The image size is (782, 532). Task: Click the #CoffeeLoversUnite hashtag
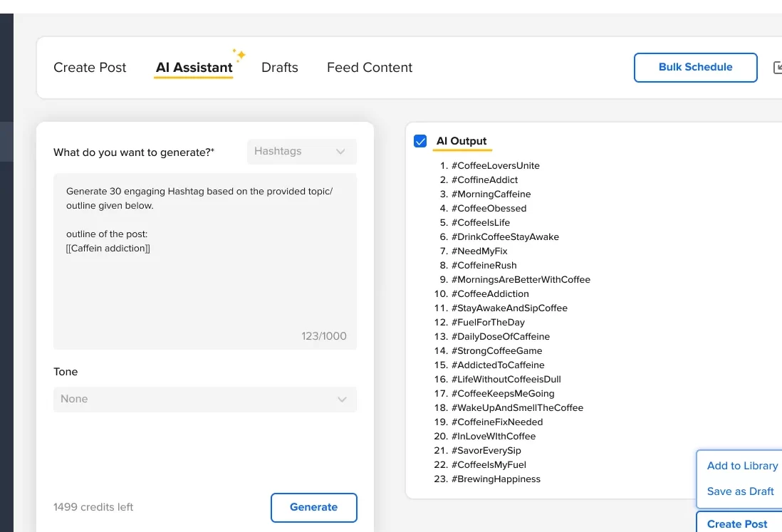[495, 165]
